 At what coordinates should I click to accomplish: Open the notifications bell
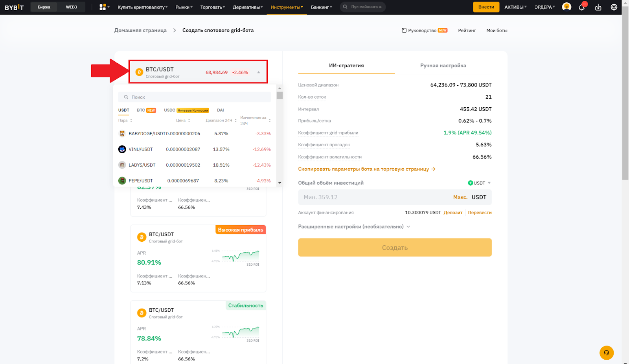pos(582,7)
